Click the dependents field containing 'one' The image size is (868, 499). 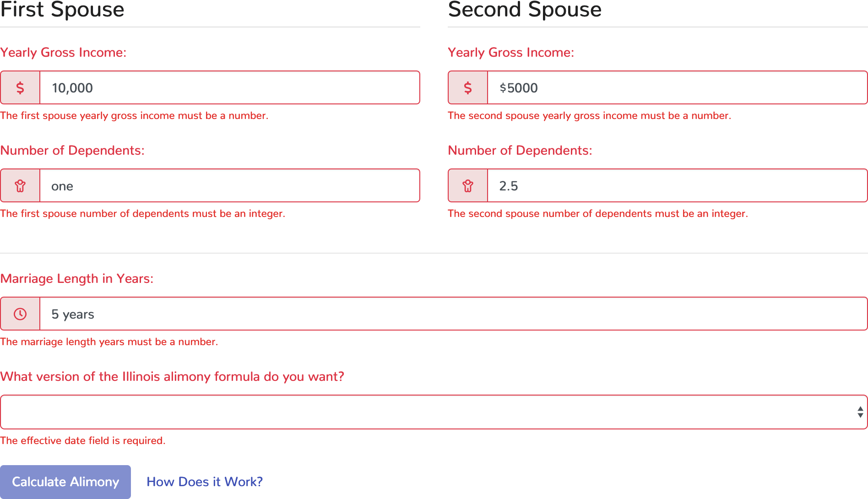pos(229,185)
